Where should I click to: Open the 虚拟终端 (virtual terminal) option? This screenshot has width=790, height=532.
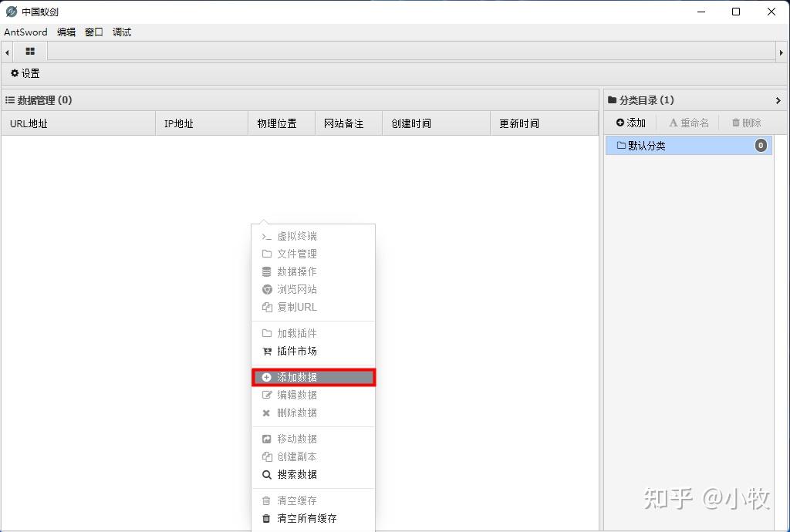tap(295, 236)
